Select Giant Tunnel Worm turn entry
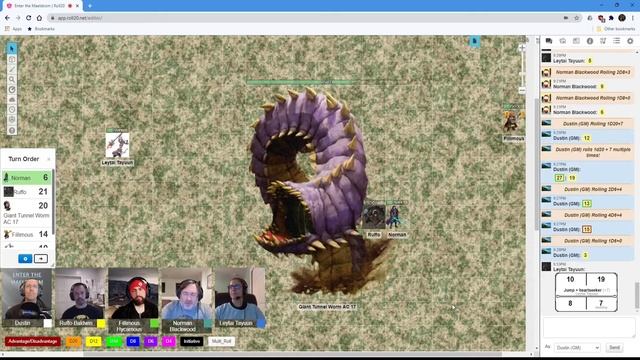The width and height of the screenshot is (640, 360). coord(27,212)
